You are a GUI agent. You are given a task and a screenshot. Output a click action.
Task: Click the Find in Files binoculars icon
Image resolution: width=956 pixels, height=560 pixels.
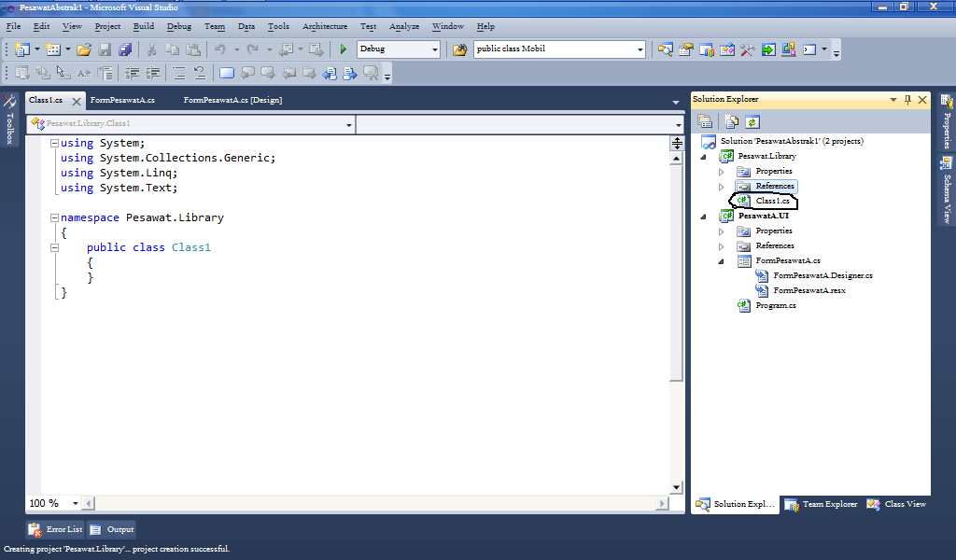(459, 49)
